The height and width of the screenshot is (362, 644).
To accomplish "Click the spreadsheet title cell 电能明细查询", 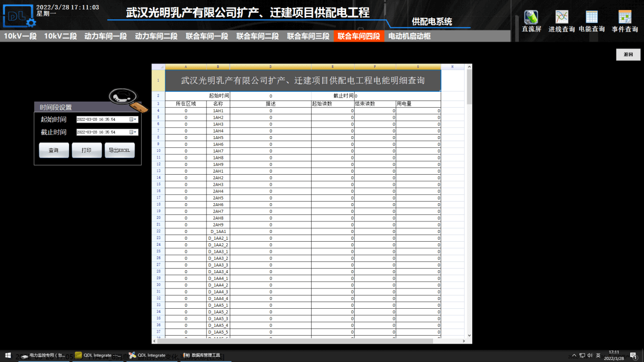I will 303,80.
